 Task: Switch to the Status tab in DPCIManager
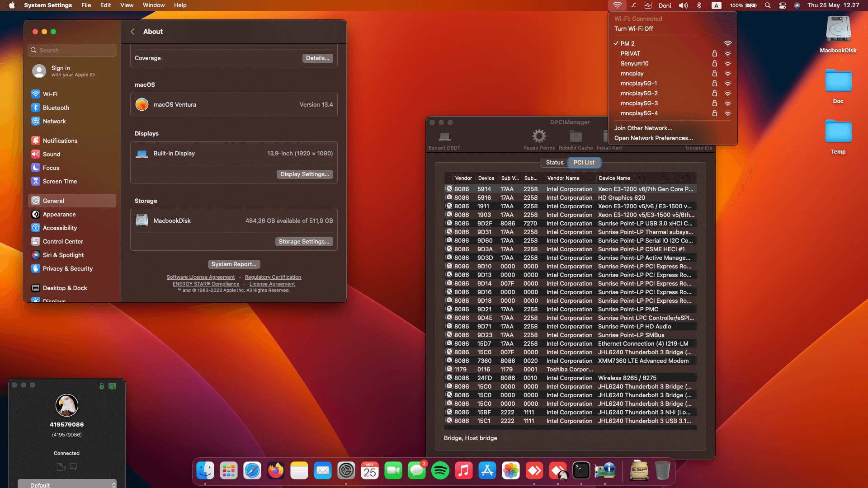click(x=554, y=162)
